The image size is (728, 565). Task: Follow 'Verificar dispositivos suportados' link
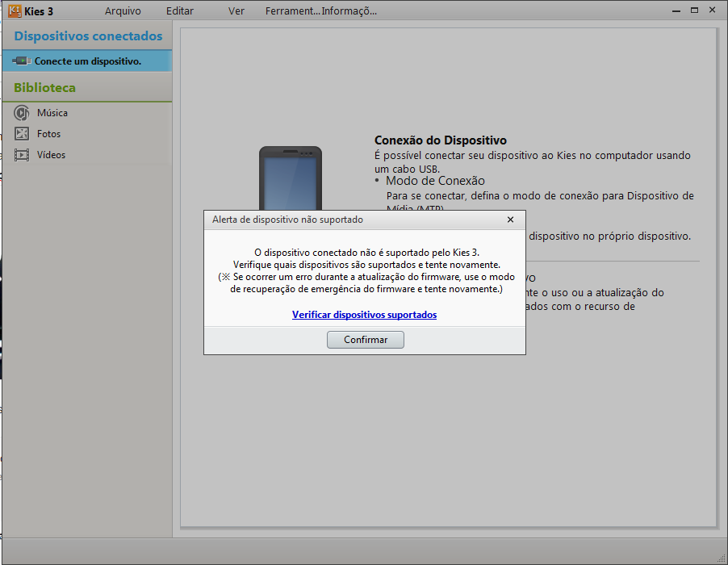click(365, 315)
